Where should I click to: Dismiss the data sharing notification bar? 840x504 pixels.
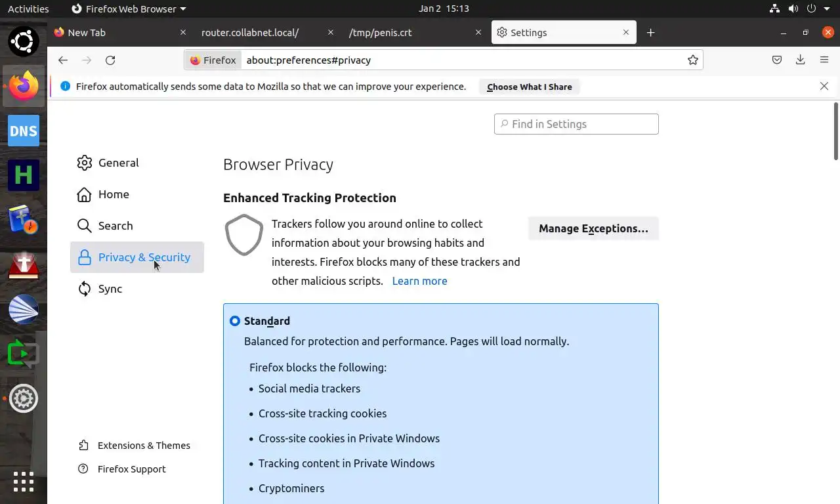point(824,86)
